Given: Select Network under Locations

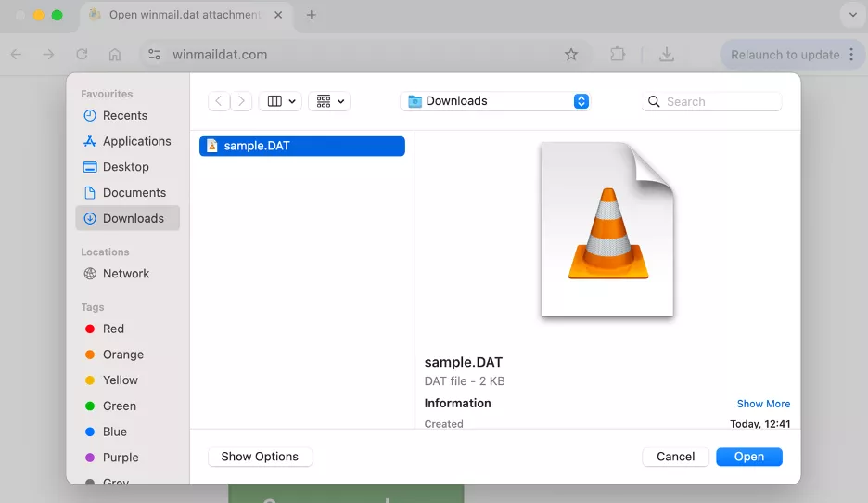Looking at the screenshot, I should 125,274.
